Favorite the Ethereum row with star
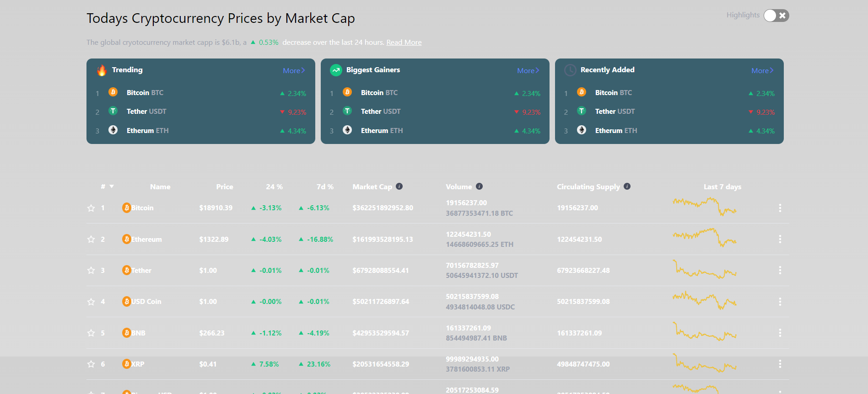Image resolution: width=868 pixels, height=394 pixels. [91, 239]
